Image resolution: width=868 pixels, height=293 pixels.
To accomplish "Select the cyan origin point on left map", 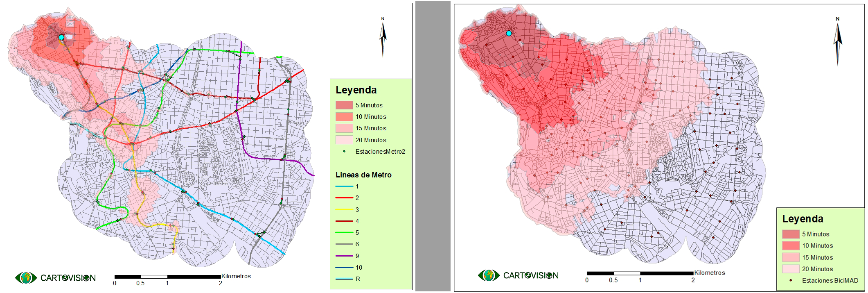I will (61, 37).
